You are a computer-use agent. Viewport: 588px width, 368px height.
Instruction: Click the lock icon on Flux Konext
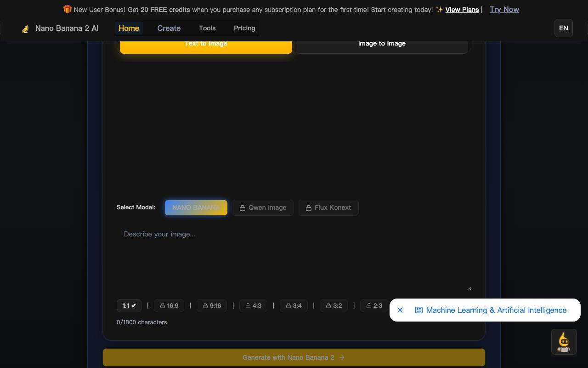(x=309, y=208)
